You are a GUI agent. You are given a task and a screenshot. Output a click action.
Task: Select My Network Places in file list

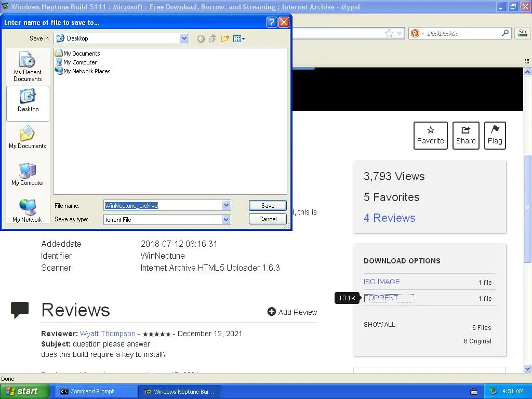[83, 71]
